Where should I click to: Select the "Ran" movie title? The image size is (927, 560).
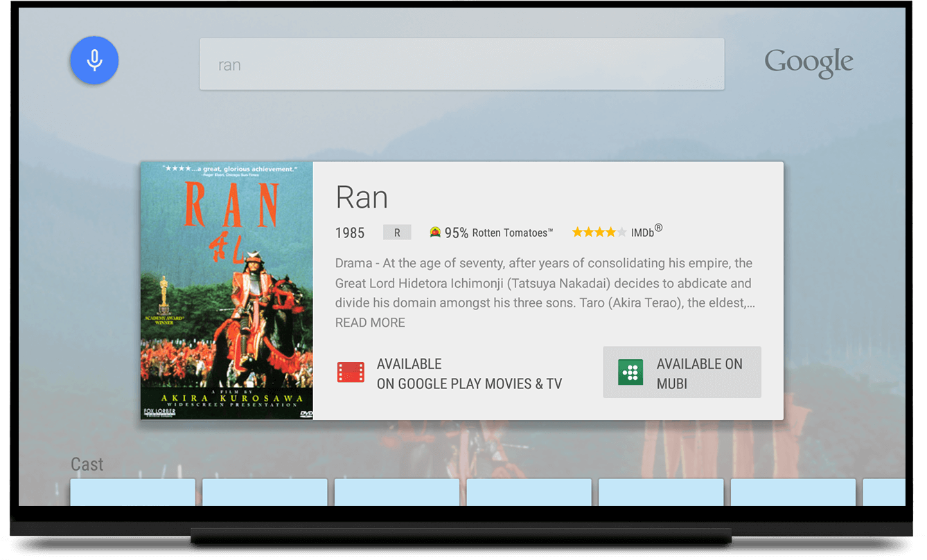[x=362, y=197]
